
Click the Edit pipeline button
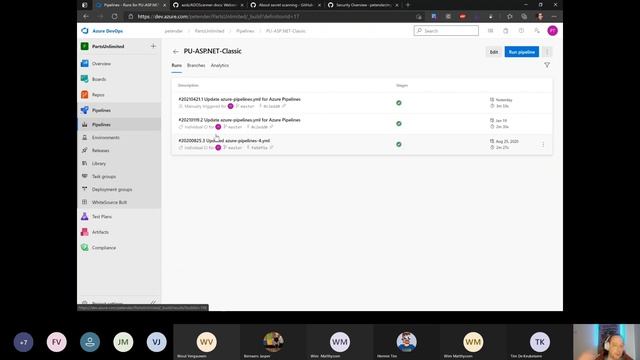point(494,52)
